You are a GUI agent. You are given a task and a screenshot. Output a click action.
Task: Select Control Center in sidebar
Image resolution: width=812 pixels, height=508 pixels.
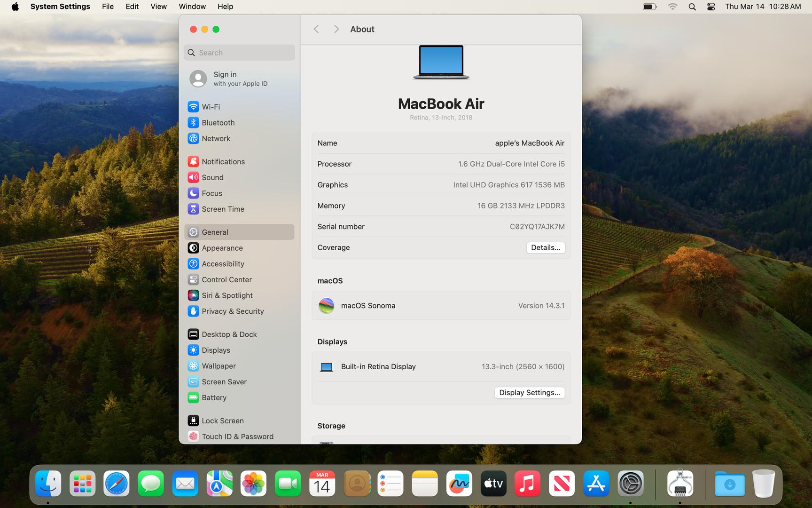(x=239, y=279)
